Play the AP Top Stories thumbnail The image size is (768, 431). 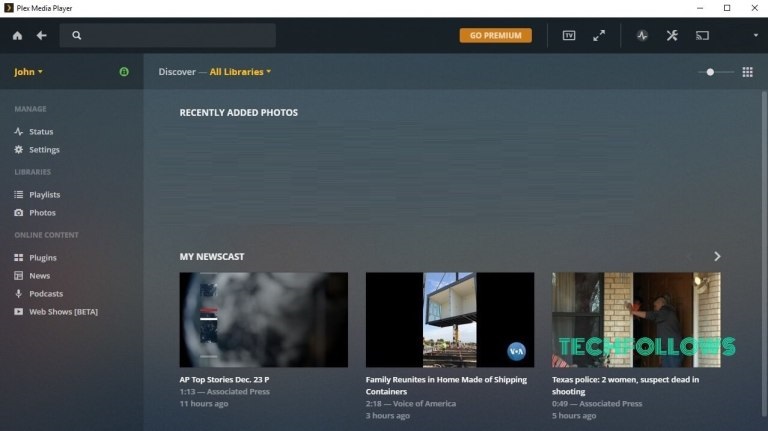(264, 320)
